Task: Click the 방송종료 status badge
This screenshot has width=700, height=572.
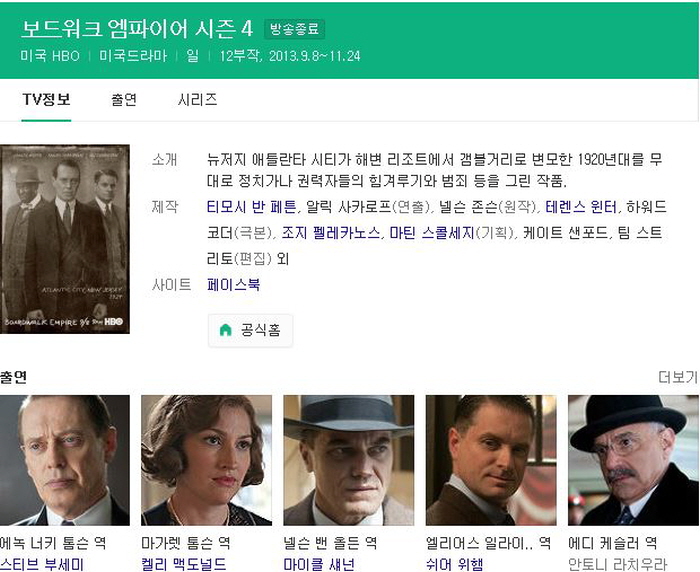Action: 295,29
